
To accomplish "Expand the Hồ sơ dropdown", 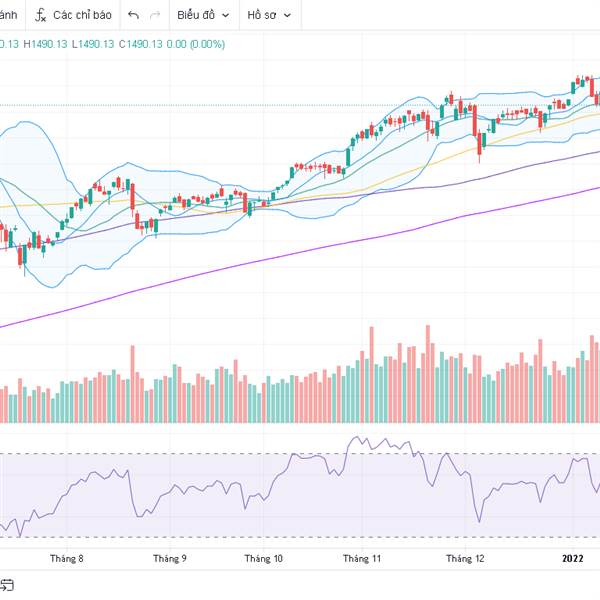I will tap(269, 15).
